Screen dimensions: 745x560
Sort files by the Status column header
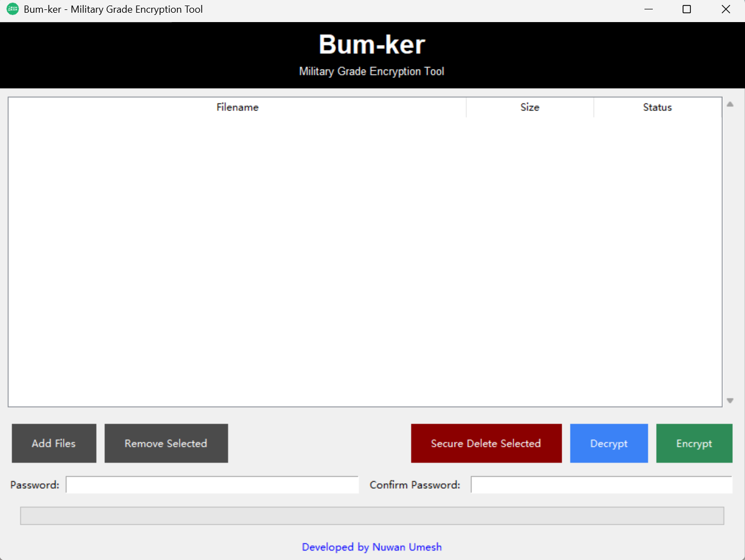coord(657,107)
